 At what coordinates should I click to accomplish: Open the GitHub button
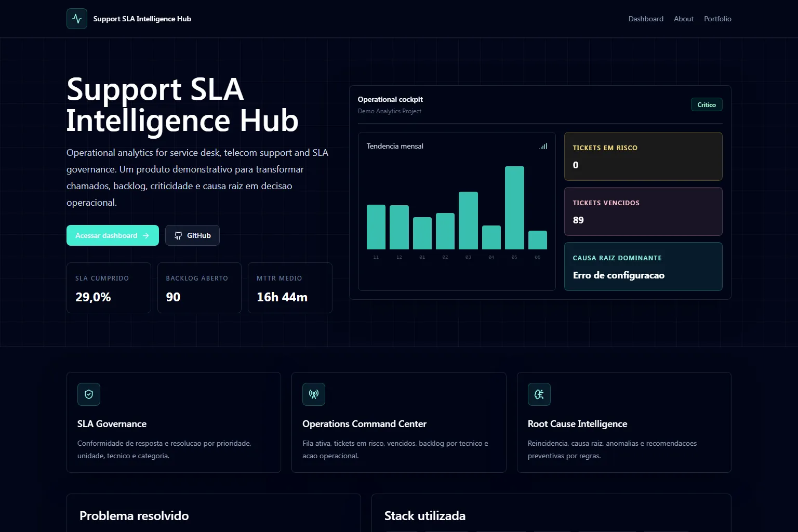pos(192,235)
